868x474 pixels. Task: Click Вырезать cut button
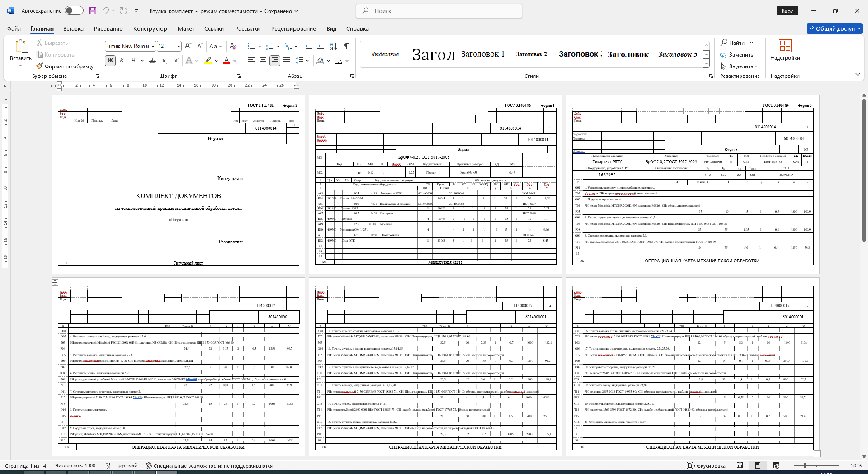[x=52, y=43]
